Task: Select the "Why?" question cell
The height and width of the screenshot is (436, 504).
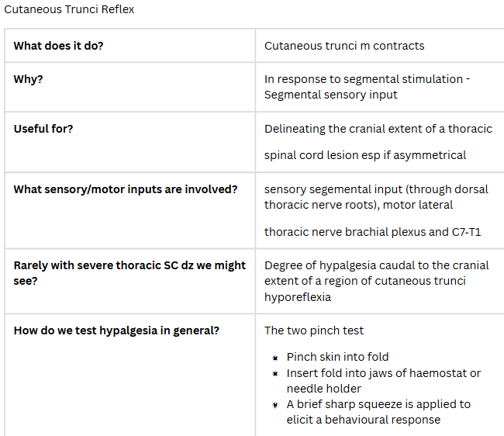Action: coord(28,79)
